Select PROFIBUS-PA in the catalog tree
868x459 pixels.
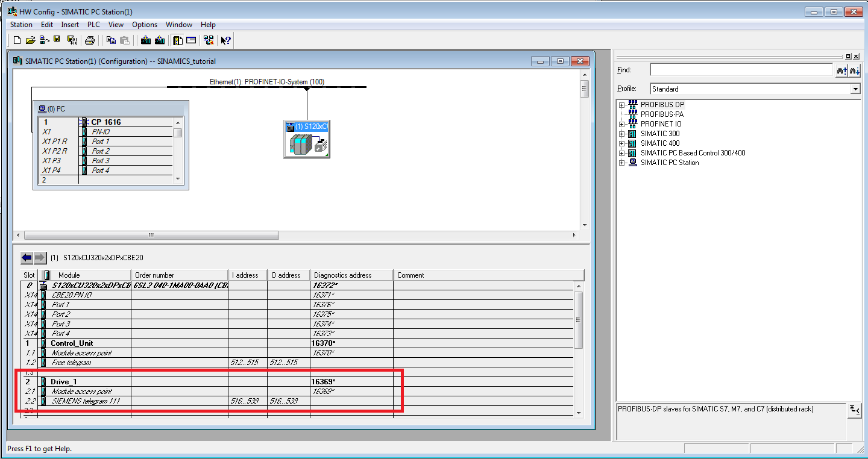[x=662, y=114]
